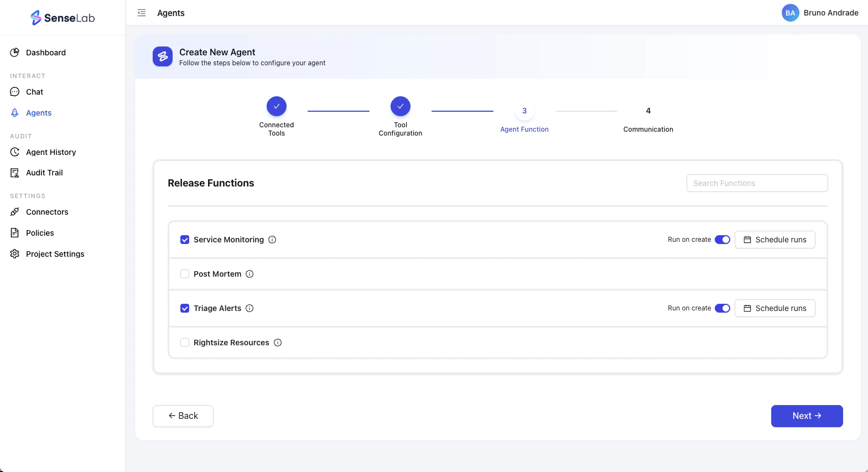The width and height of the screenshot is (868, 472).
Task: Click the Audit Trail document icon
Action: [x=15, y=173]
